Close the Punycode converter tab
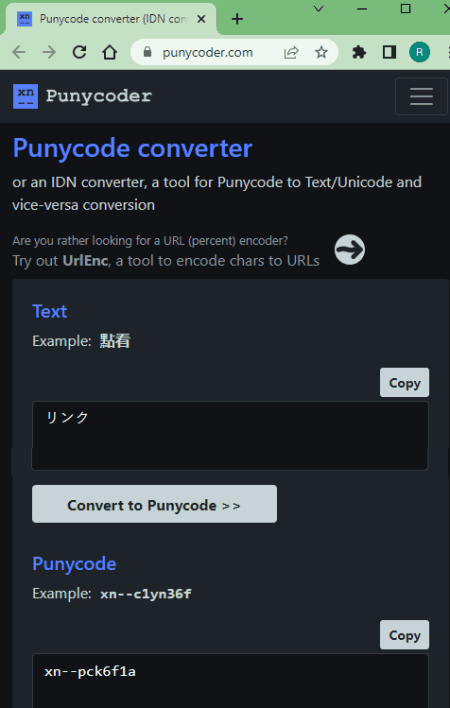The image size is (450, 708). [202, 19]
